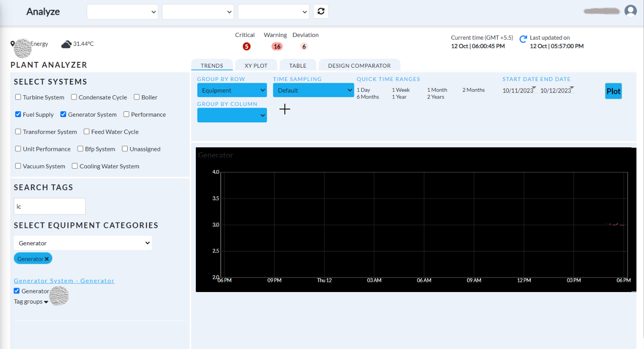
Task: Click the 31.44°C temperature reading
Action: (x=83, y=44)
